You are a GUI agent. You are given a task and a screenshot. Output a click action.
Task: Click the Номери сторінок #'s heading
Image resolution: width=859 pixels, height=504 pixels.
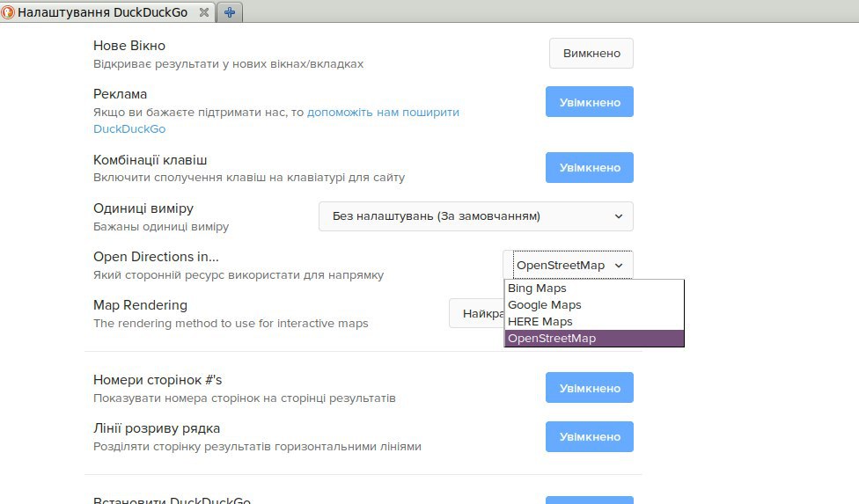click(158, 380)
